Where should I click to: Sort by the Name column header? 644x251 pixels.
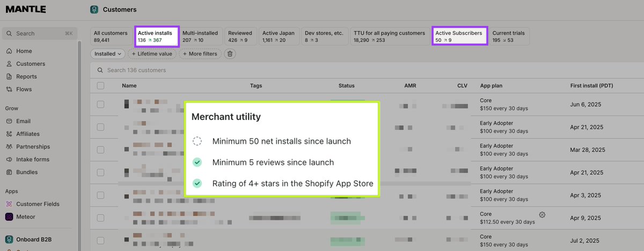click(129, 85)
